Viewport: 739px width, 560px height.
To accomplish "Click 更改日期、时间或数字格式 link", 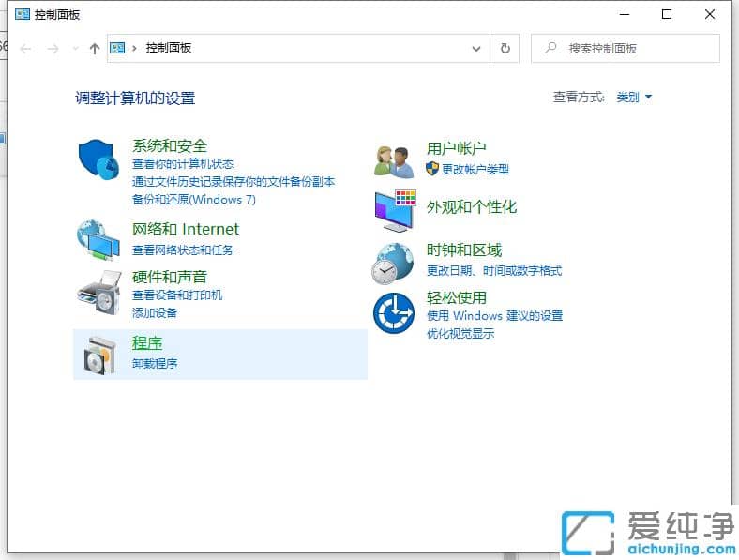I will (x=494, y=270).
